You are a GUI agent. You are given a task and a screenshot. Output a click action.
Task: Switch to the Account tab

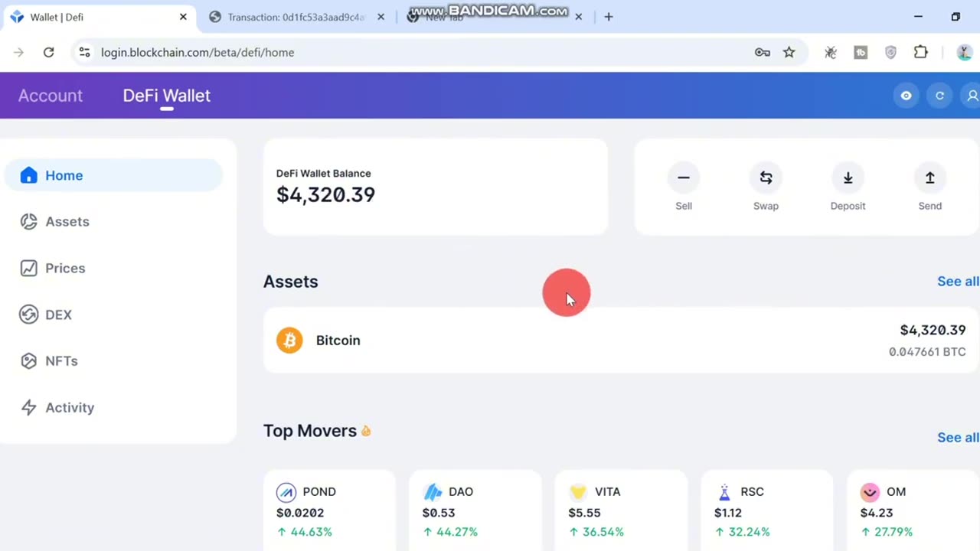[x=51, y=96]
